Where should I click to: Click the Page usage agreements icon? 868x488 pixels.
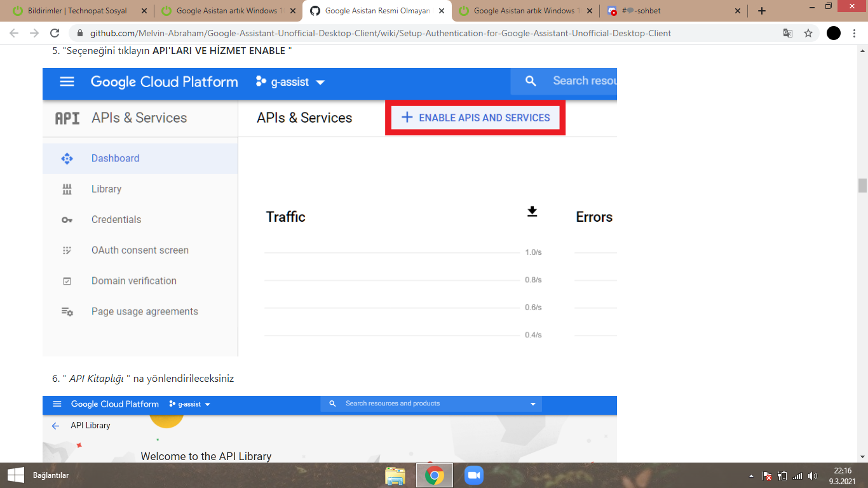[67, 311]
